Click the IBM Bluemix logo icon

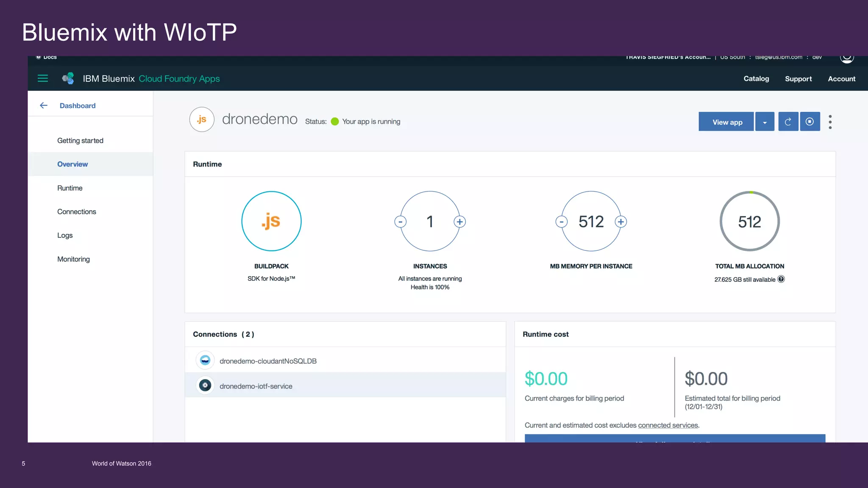(x=68, y=78)
